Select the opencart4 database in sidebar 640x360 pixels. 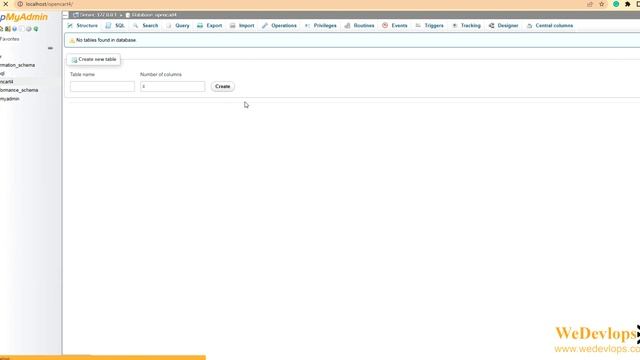click(x=7, y=82)
